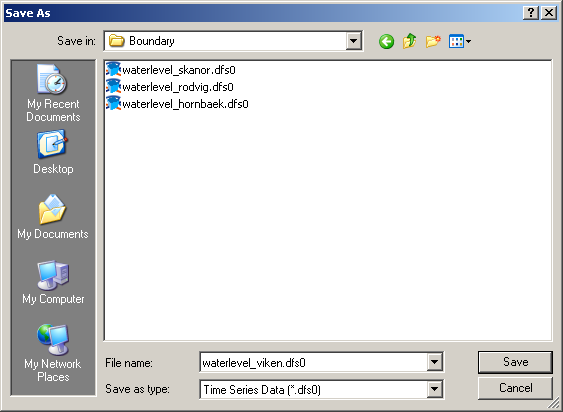Open My Network Places
Image resolution: width=563 pixels, height=412 pixels.
pyautogui.click(x=53, y=353)
